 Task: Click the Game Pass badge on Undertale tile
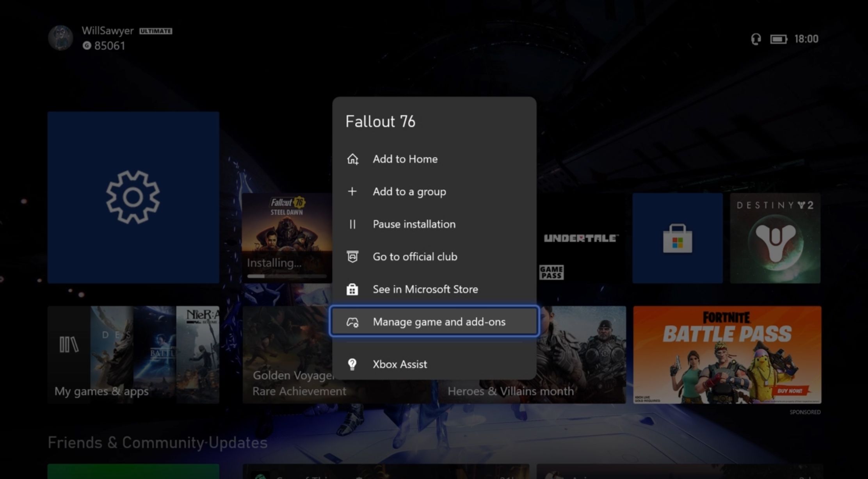551,272
